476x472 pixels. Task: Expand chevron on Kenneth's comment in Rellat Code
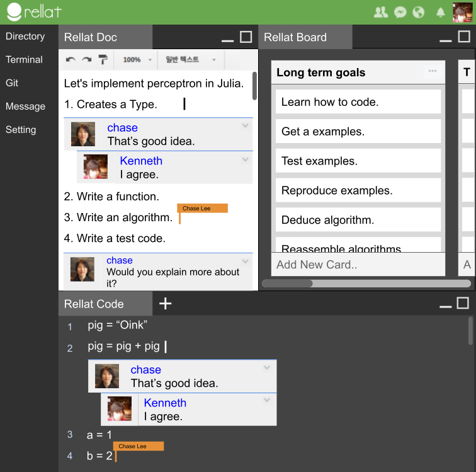point(267,400)
